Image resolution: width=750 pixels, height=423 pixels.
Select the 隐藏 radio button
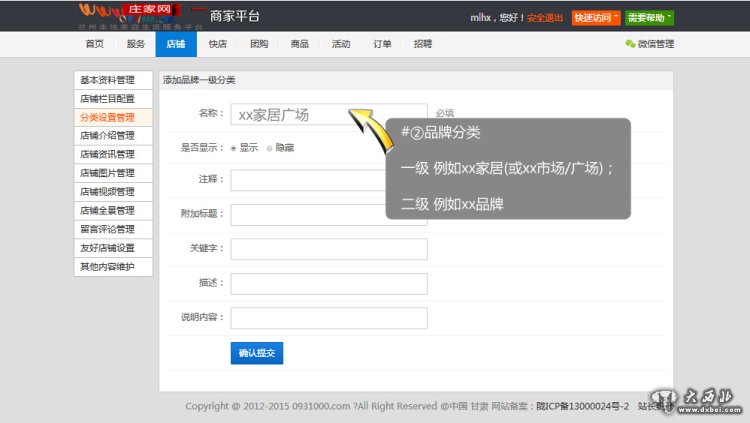269,148
